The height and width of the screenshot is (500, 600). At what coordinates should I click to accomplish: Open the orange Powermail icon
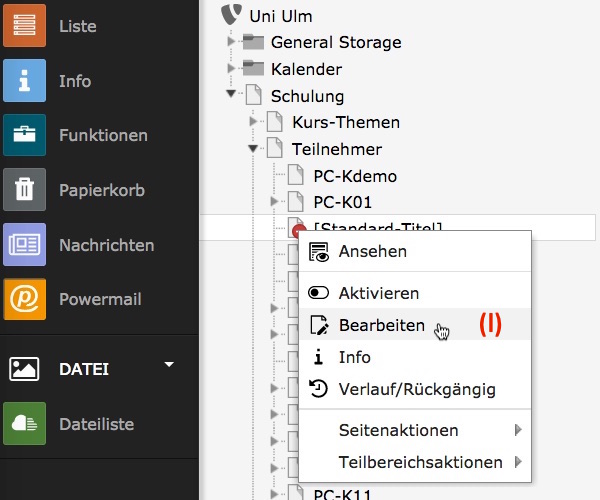tap(24, 299)
